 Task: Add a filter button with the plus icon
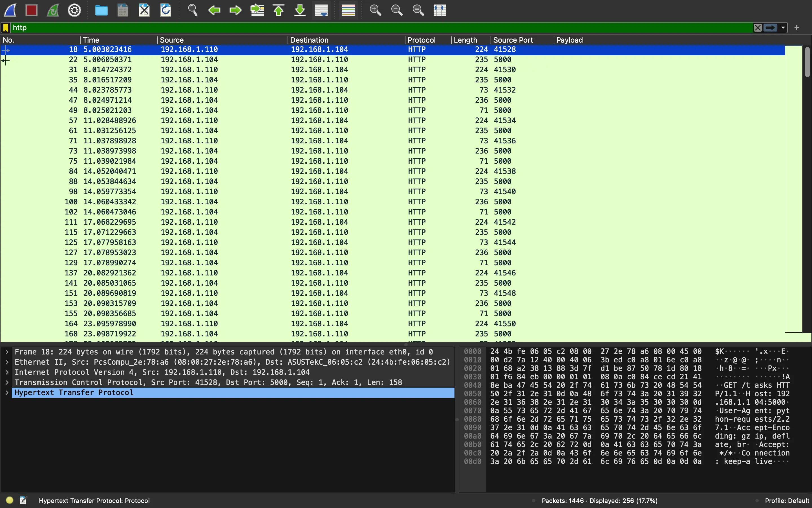pyautogui.click(x=797, y=28)
